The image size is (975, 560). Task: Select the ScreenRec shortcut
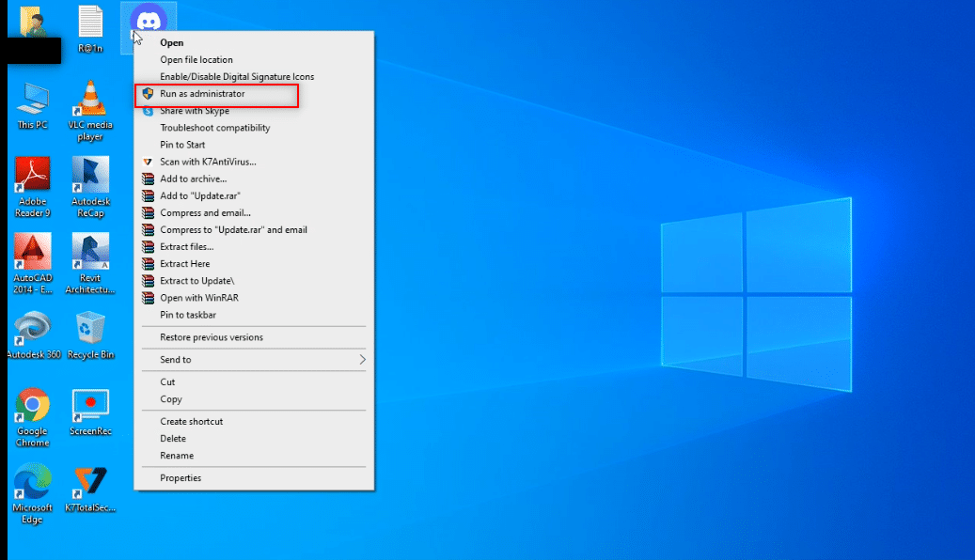90,412
